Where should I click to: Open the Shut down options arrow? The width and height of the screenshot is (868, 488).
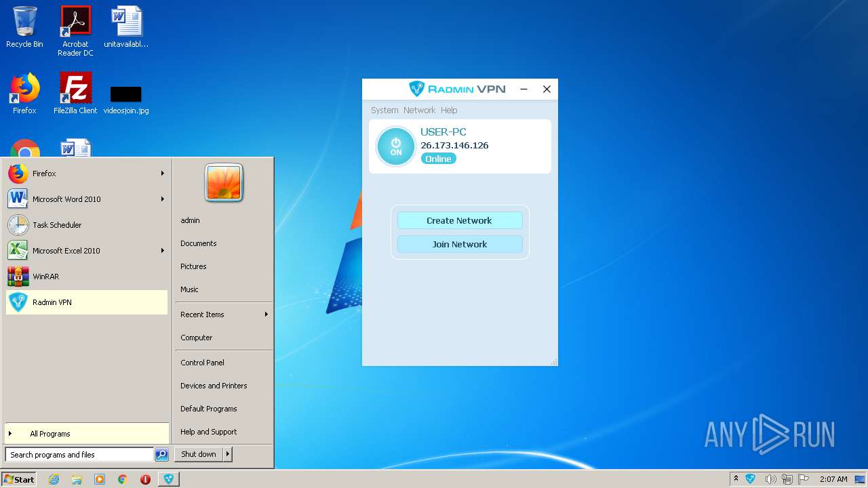tap(228, 454)
